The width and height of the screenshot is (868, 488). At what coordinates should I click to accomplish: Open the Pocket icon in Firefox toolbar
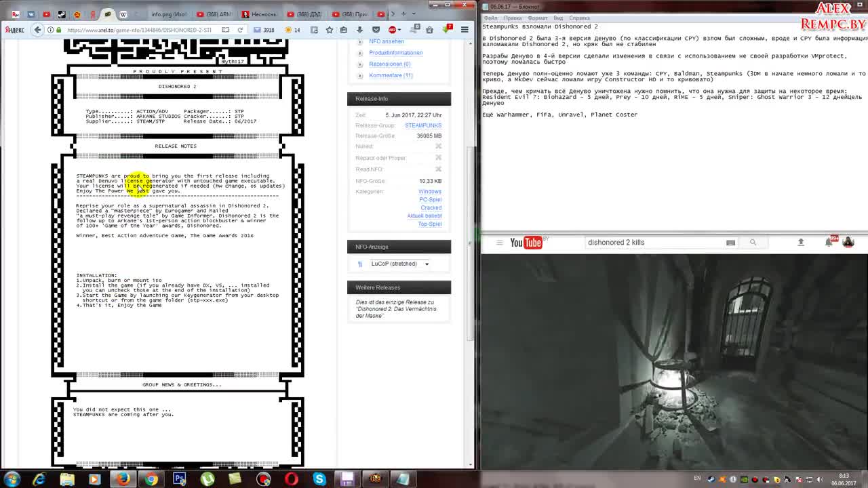376,30
